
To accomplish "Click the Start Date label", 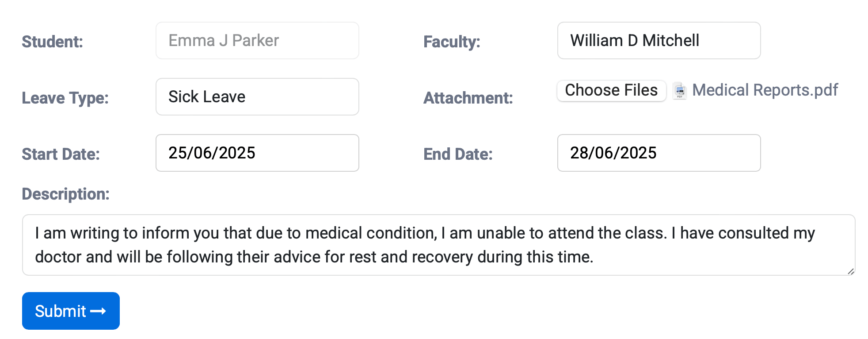I will tap(61, 154).
